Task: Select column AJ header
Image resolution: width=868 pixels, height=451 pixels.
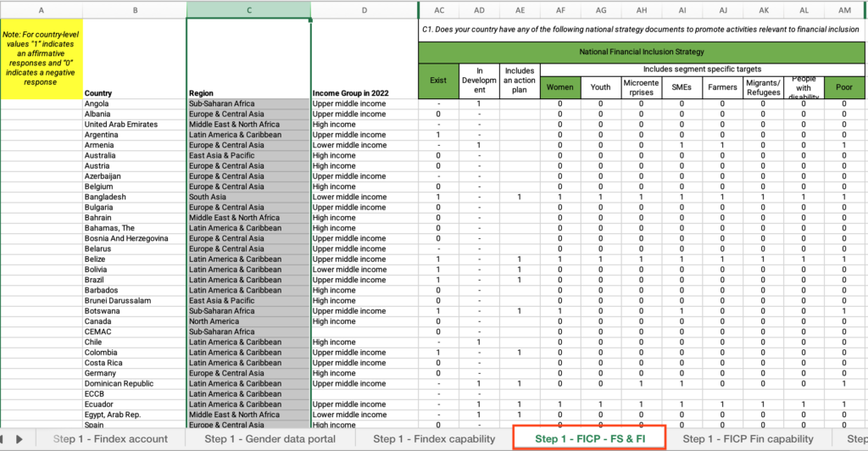Action: coord(722,10)
